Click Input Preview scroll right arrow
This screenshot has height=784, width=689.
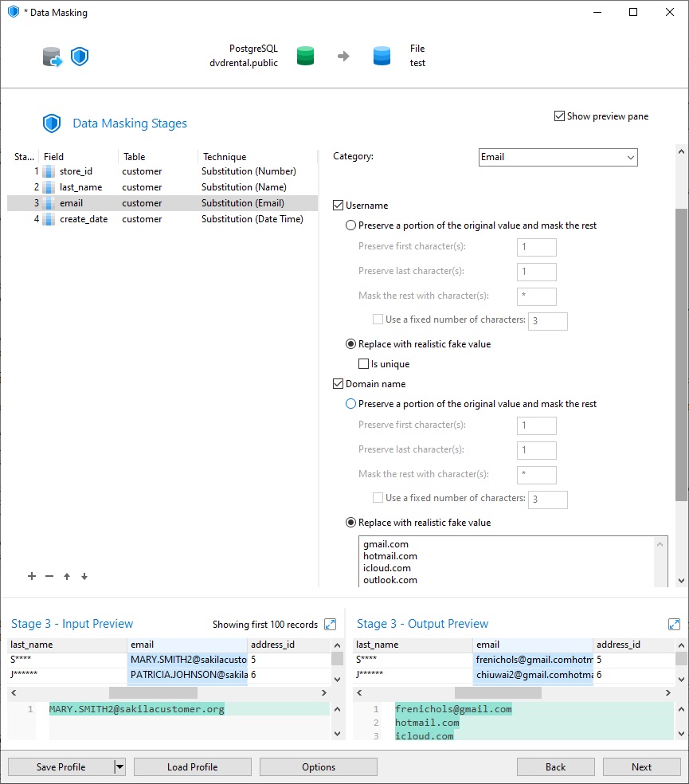pos(324,692)
